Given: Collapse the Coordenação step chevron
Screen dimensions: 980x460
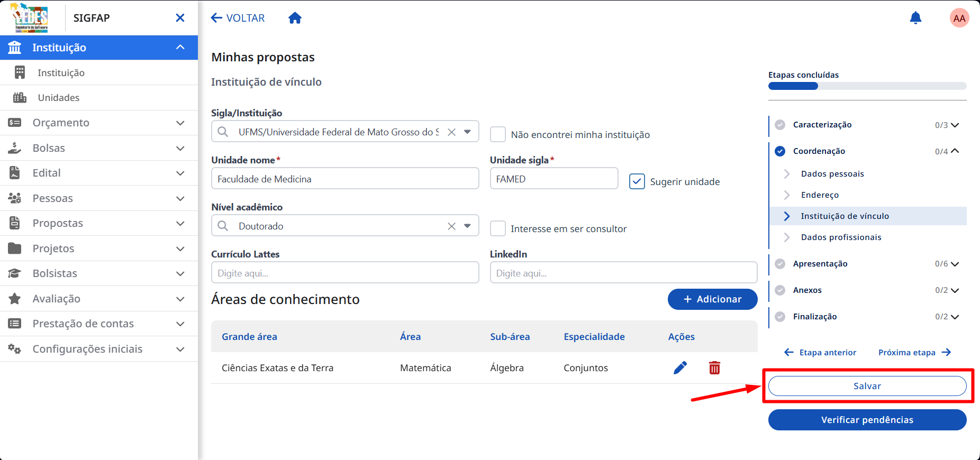Looking at the screenshot, I should (x=955, y=151).
